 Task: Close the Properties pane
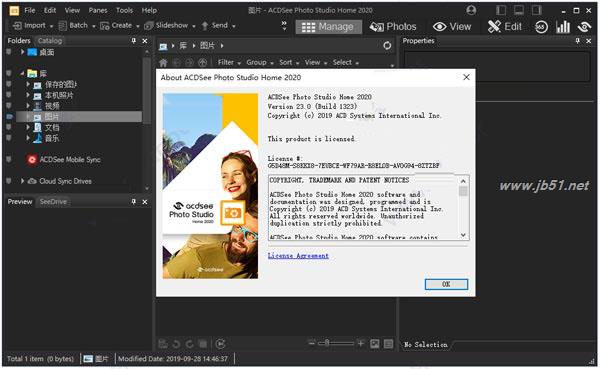coord(589,41)
